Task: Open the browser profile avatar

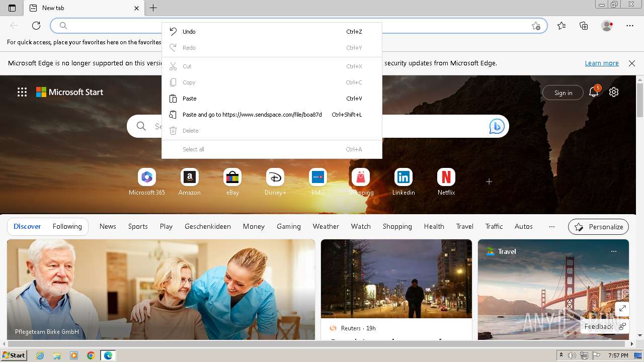Action: coord(607,26)
